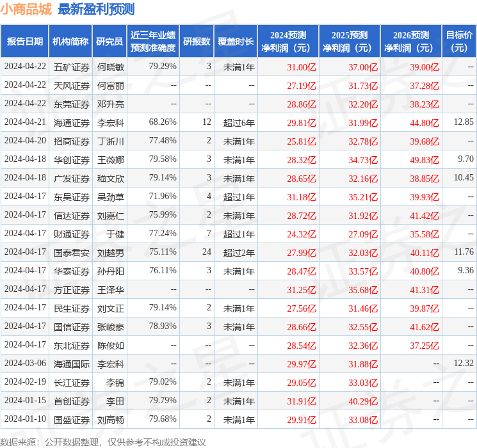Screen dimensions: 477x448
Task: Click 海通国际 institution cell
Action: [x=72, y=364]
